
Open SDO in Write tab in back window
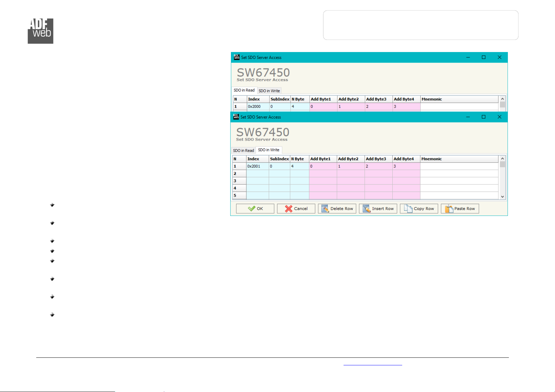coord(269,91)
